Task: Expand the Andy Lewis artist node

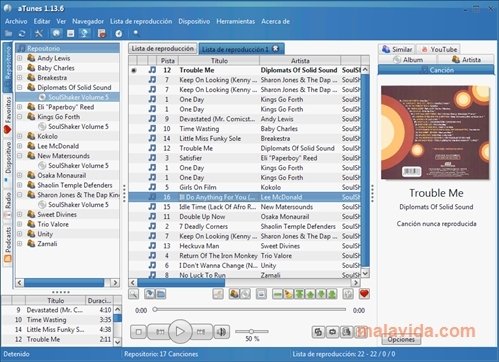Action: (20, 58)
